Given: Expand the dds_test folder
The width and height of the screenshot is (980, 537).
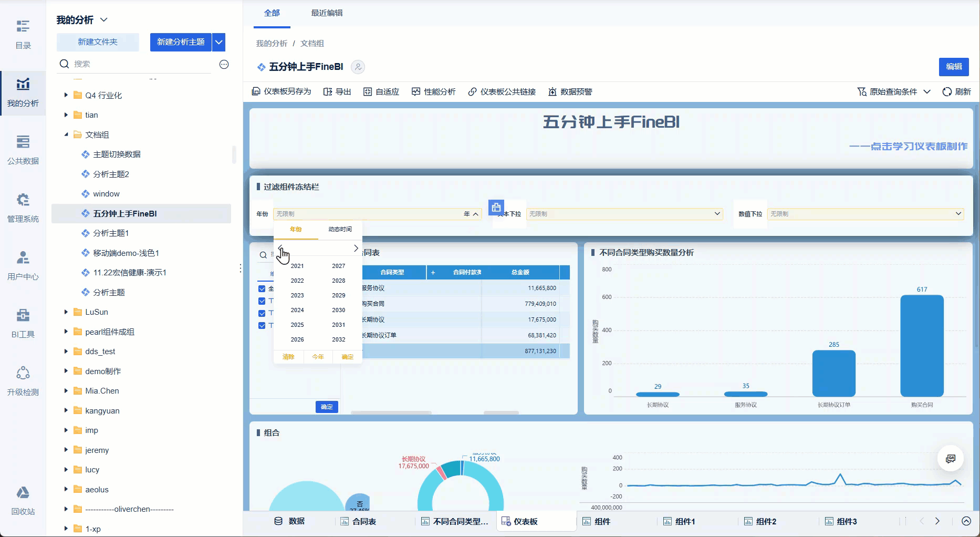Looking at the screenshot, I should (x=66, y=352).
